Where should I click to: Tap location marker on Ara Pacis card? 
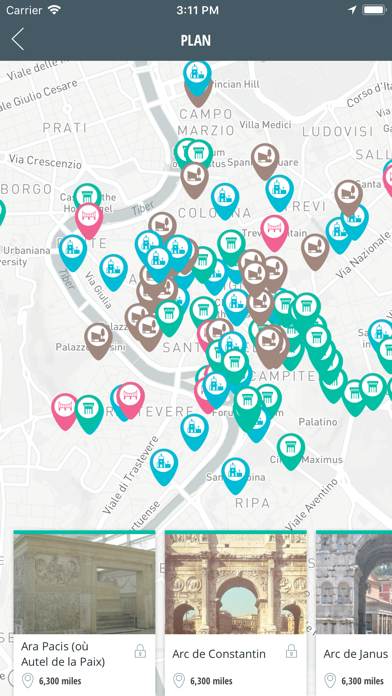(28, 680)
